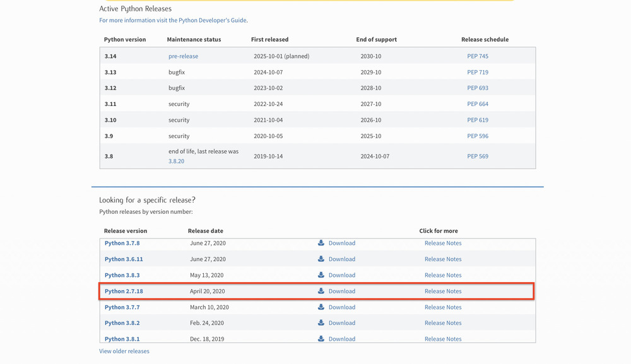631x364 pixels.
Task: Click download icon for Python 3.8.3
Action: pos(321,275)
